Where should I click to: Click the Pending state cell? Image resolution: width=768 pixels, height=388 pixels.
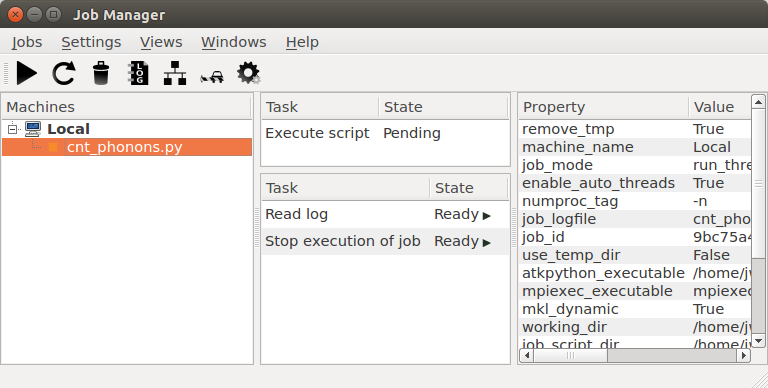[x=412, y=133]
